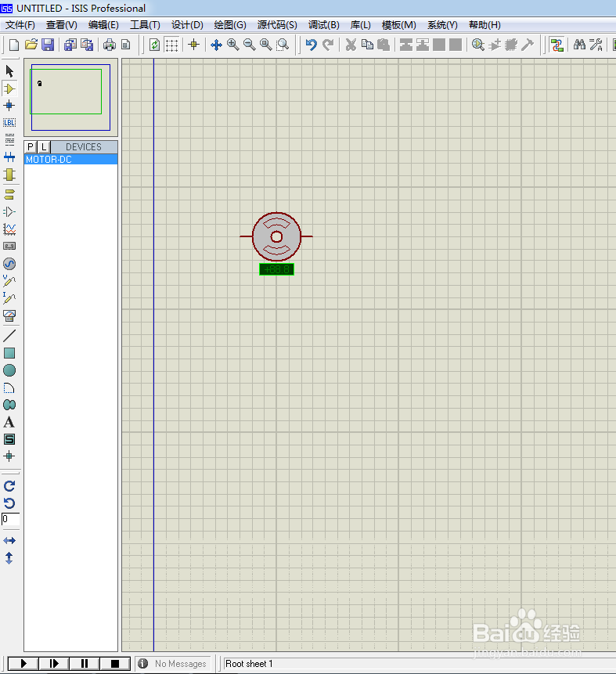This screenshot has width=616, height=674.
Task: Click the binoculars search icon
Action: pos(579,45)
